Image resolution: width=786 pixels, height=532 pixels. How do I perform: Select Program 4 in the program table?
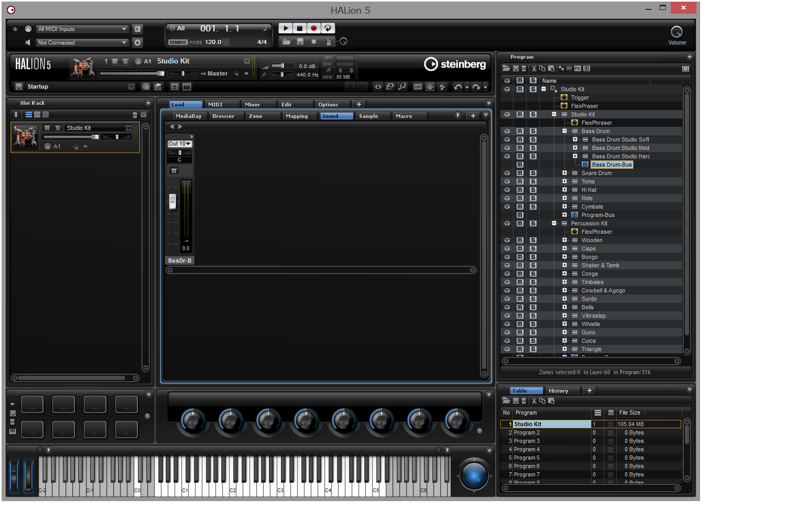(527, 449)
